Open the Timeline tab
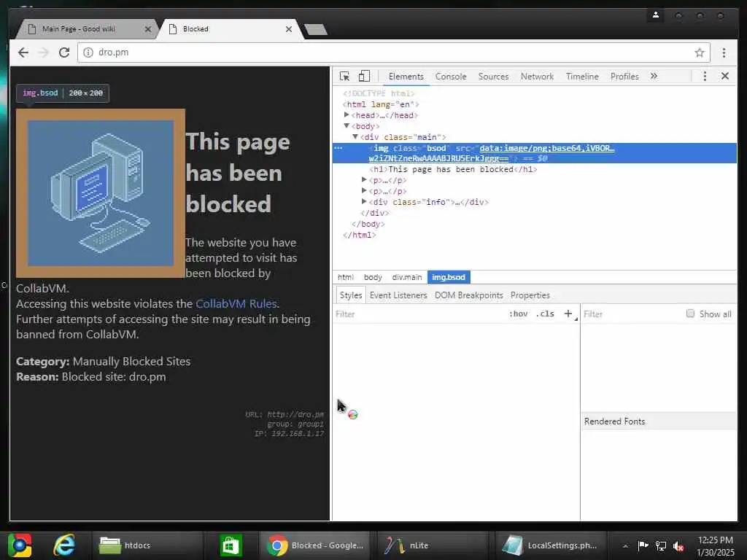 point(581,76)
